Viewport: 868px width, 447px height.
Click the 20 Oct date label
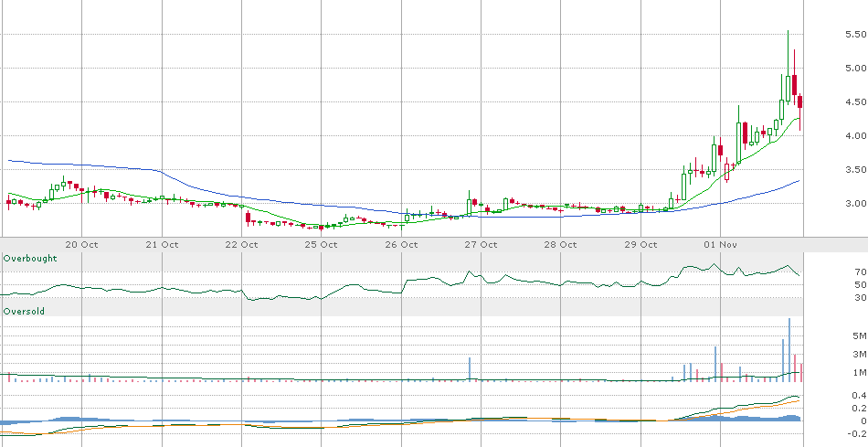[81, 244]
